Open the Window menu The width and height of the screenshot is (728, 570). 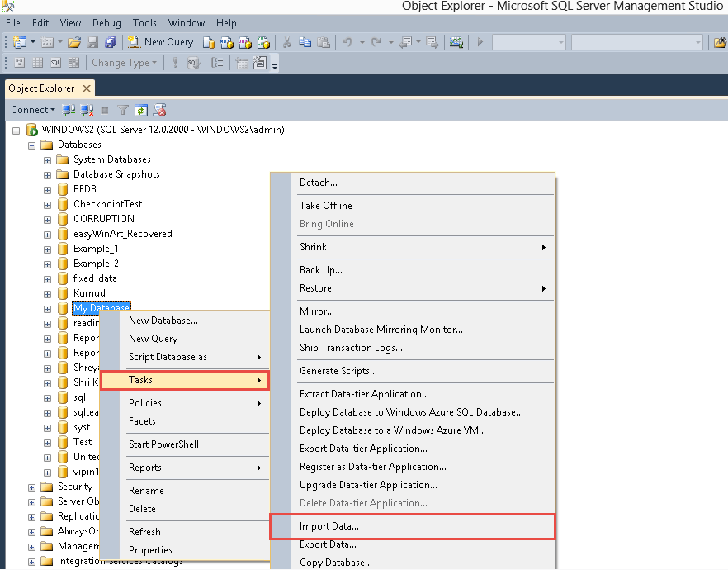pos(187,23)
